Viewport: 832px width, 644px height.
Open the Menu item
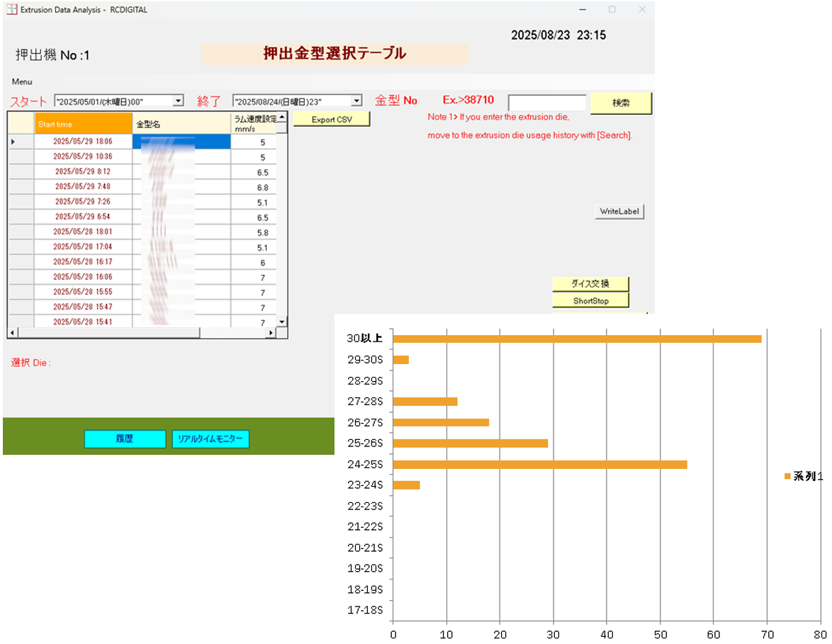(x=22, y=81)
